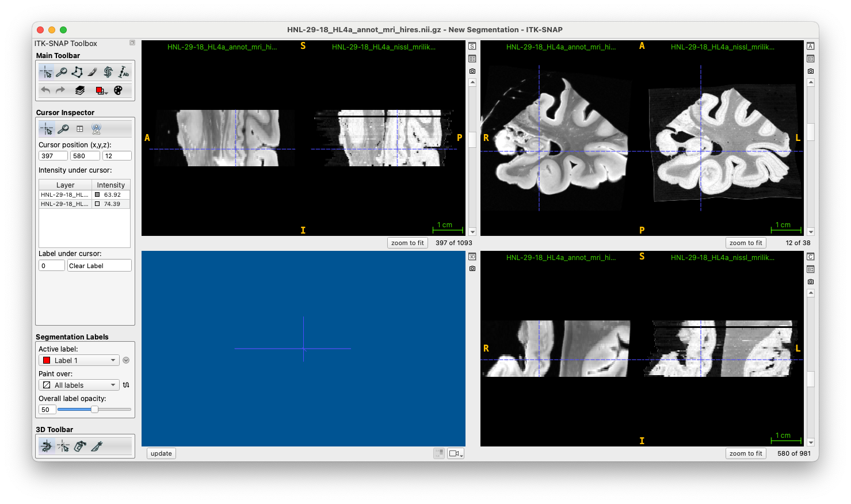
Task: Switch inspector to the zoom magnifier page
Action: [63, 129]
